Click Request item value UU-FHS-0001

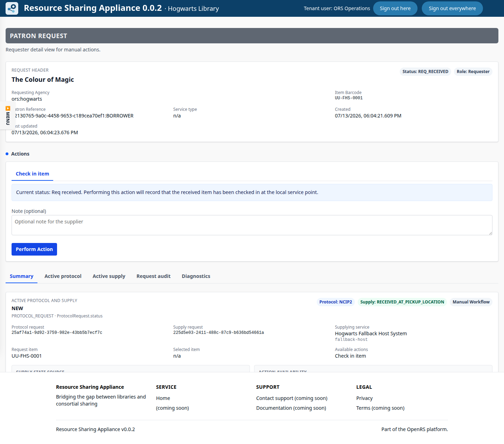[x=27, y=356]
